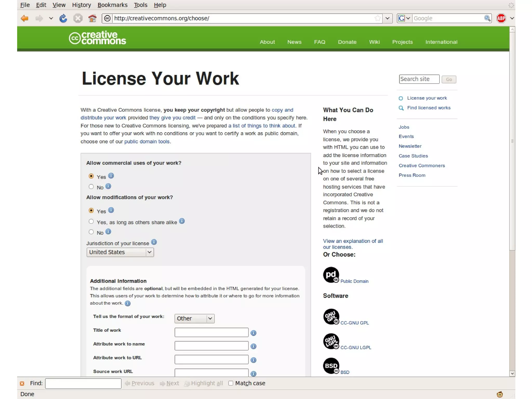The height and width of the screenshot is (399, 532).
Task: Open the United States jurisdiction dropdown
Action: coord(120,252)
